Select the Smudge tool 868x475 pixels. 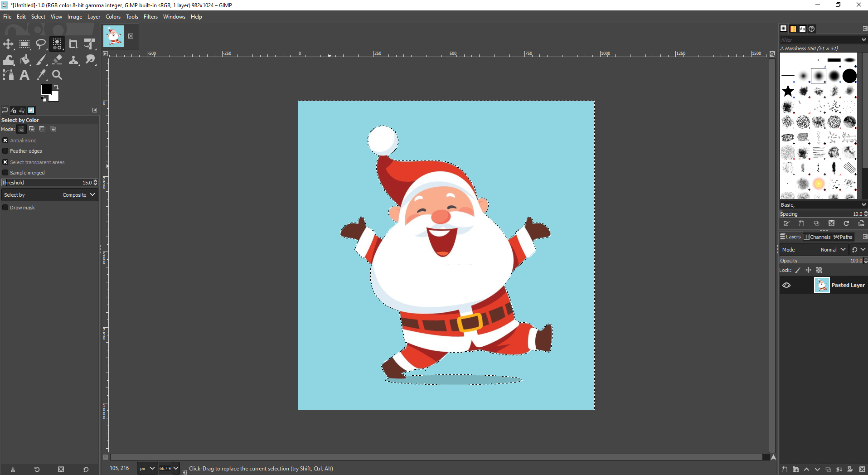coord(90,59)
